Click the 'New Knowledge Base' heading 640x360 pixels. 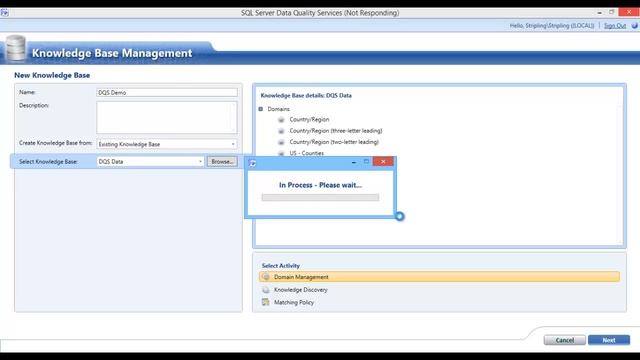pos(52,75)
